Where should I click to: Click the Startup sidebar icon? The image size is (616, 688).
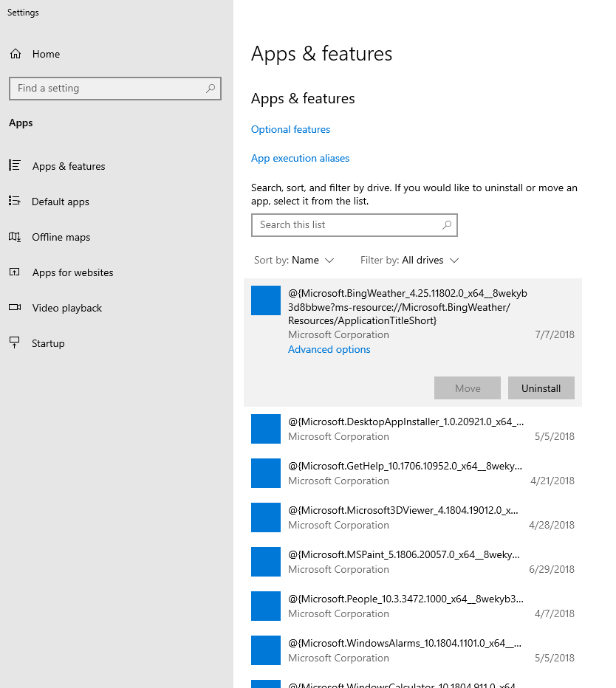coord(15,343)
